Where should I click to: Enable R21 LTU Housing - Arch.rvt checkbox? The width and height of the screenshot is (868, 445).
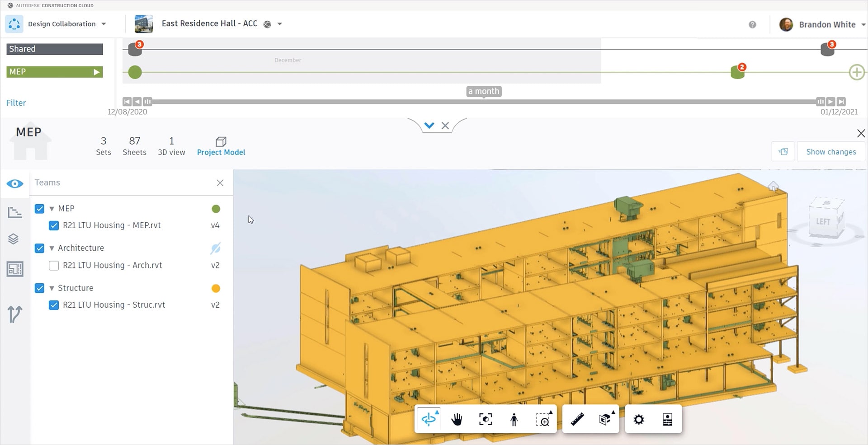coord(54,266)
